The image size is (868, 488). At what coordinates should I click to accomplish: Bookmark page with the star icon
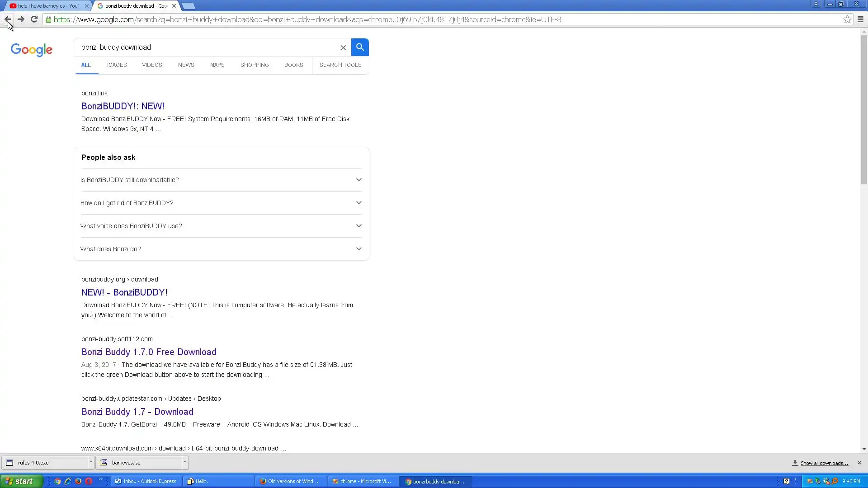tap(847, 19)
